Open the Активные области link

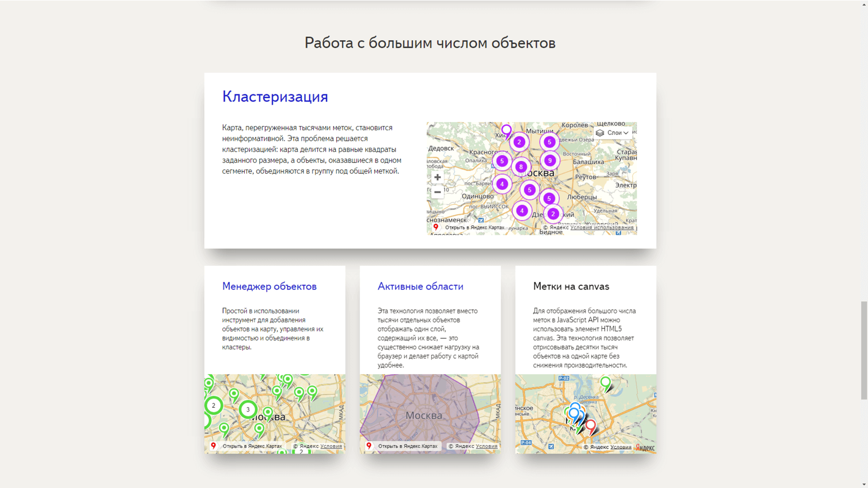coord(420,286)
